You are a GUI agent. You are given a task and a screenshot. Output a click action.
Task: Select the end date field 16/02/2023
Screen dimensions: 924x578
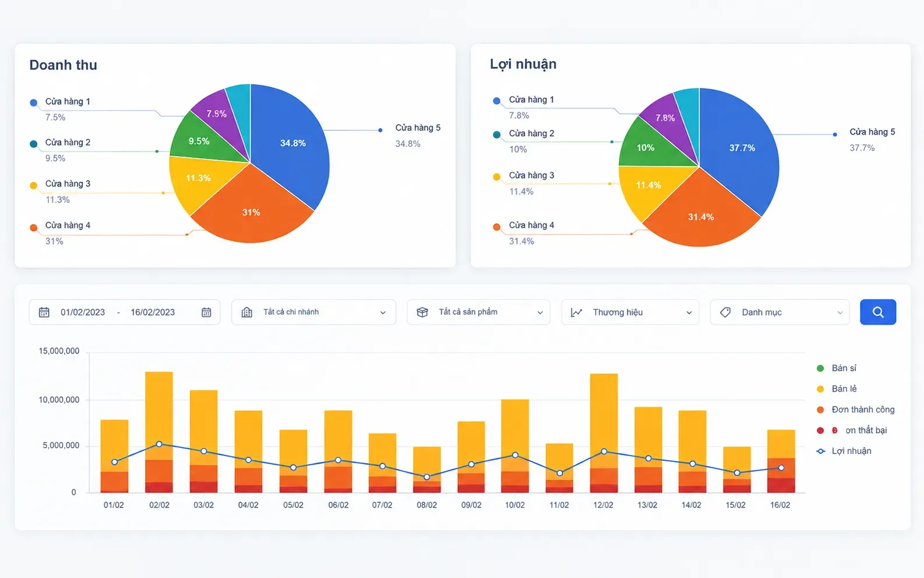coord(153,312)
